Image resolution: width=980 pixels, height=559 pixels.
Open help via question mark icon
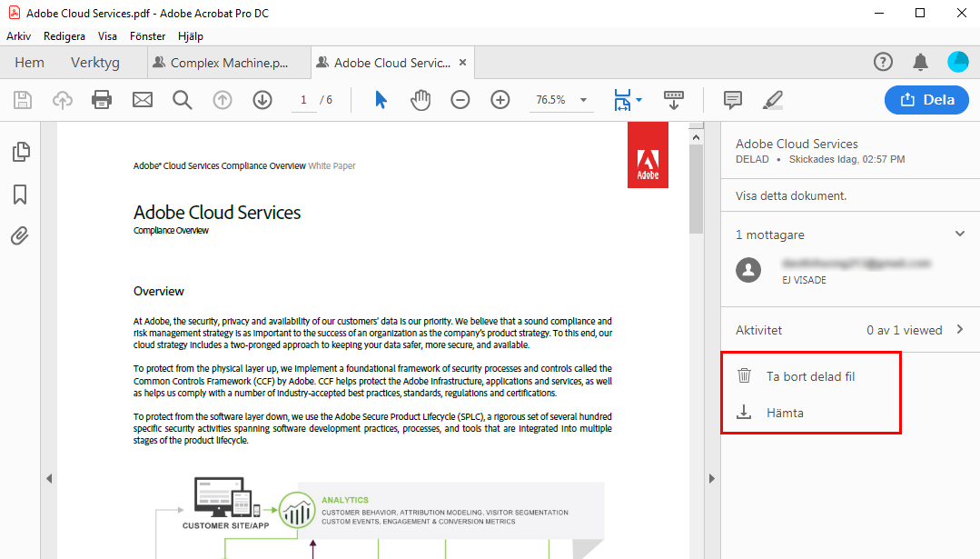883,62
